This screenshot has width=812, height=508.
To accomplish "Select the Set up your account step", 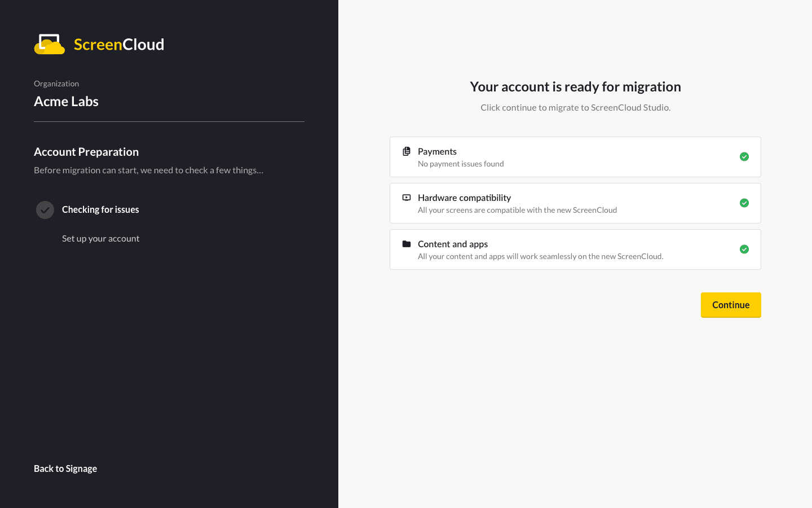I will 100,238.
